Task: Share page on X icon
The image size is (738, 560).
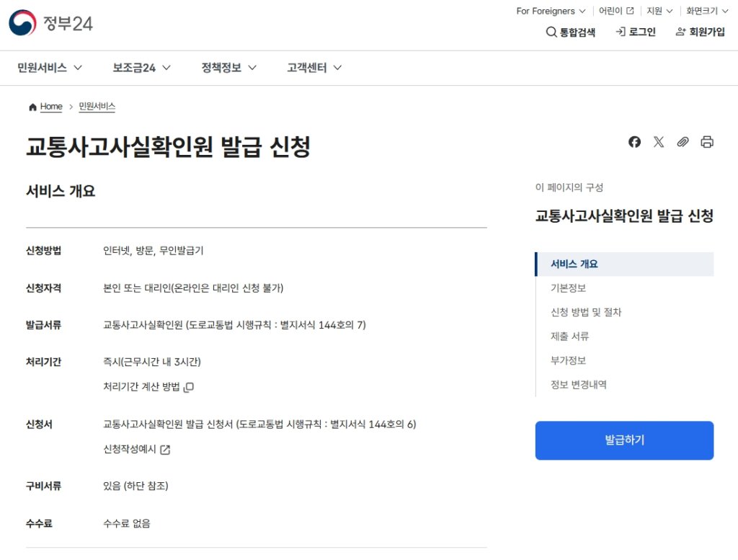Action: point(659,142)
